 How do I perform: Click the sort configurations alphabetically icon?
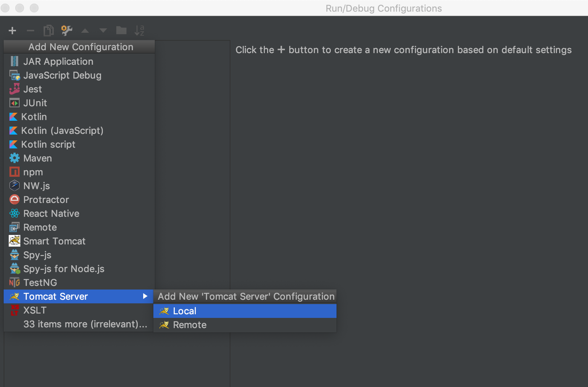point(139,31)
